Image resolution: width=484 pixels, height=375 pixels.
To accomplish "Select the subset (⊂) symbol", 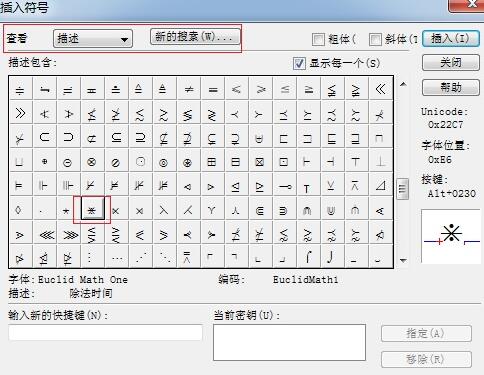I will tap(44, 137).
